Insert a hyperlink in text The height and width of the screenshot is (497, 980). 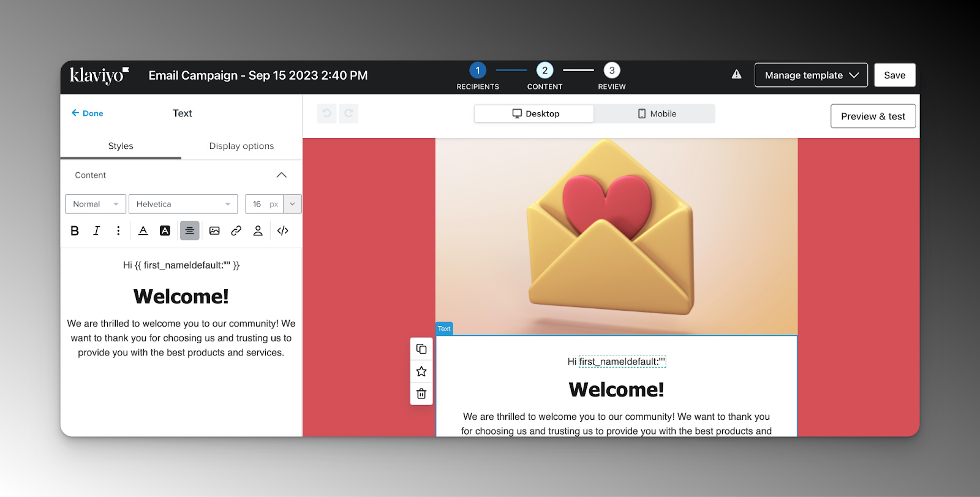pos(236,231)
